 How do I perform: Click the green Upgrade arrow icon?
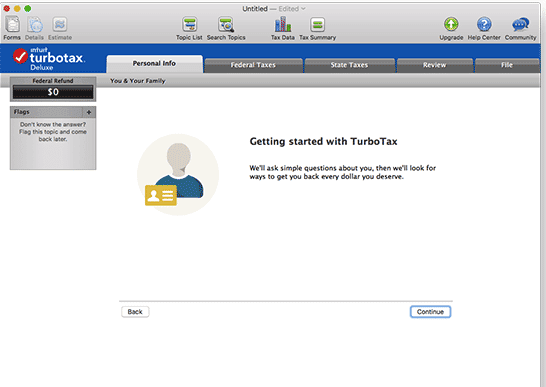coord(451,24)
